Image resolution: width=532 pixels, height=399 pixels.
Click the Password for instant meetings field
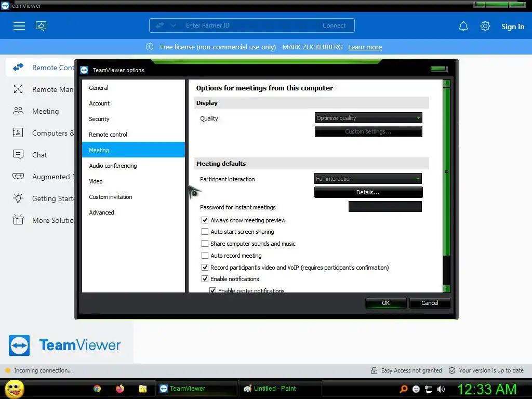point(385,207)
